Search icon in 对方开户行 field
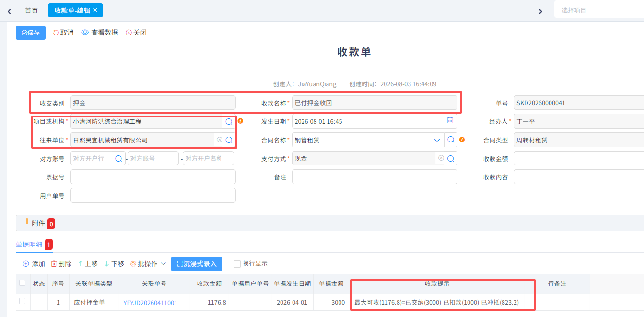The height and width of the screenshot is (317, 644). point(118,158)
